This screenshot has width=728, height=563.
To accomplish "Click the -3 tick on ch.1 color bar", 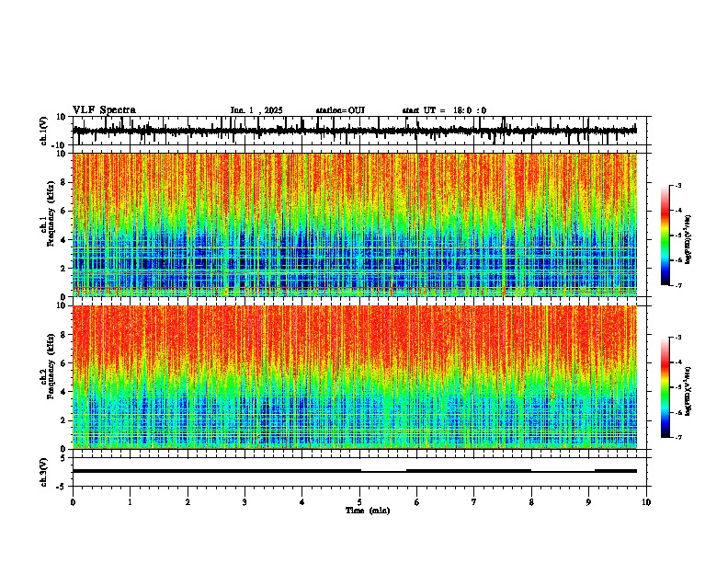I will point(677,185).
